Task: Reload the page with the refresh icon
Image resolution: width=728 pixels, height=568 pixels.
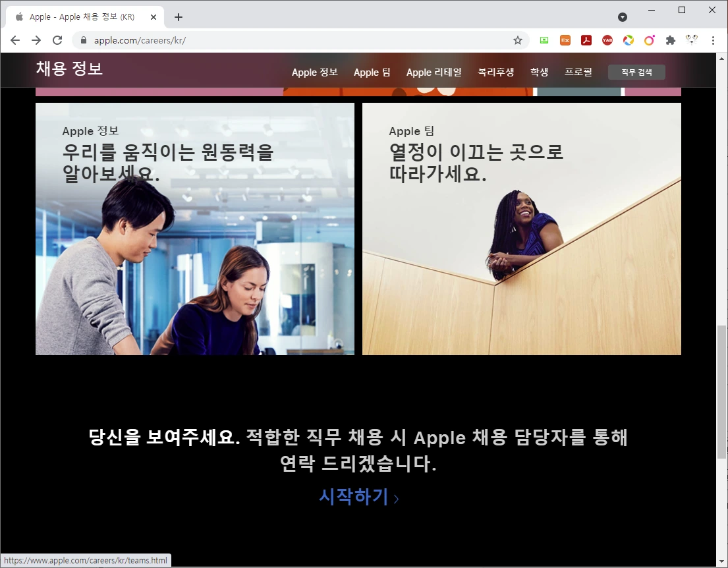Action: (57, 40)
